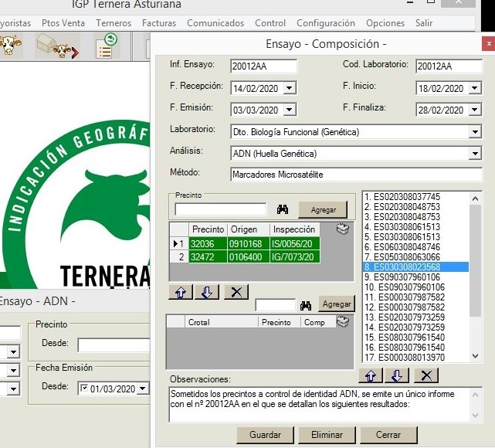Click eraser icon at Precinto grid corner

coord(344,229)
